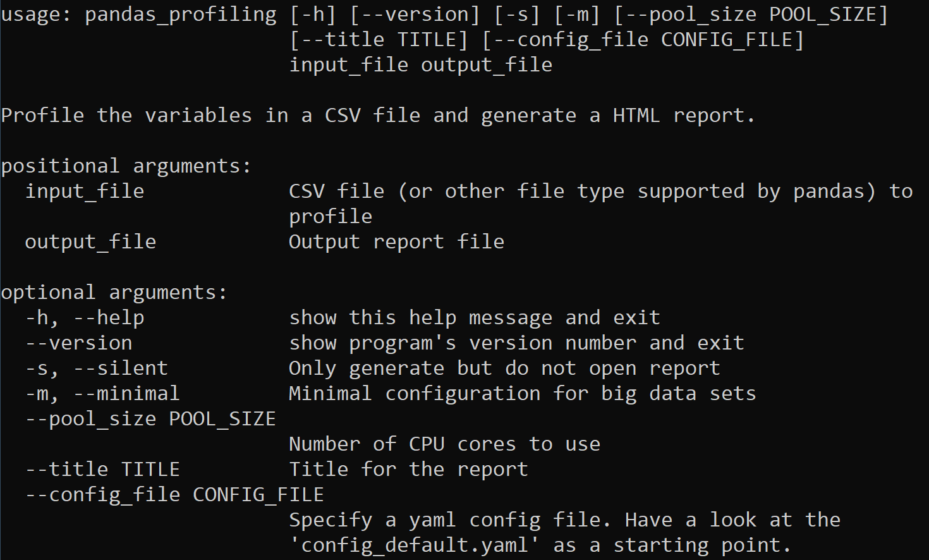
Task: Click the '--version' option in arguments list
Action: (79, 343)
